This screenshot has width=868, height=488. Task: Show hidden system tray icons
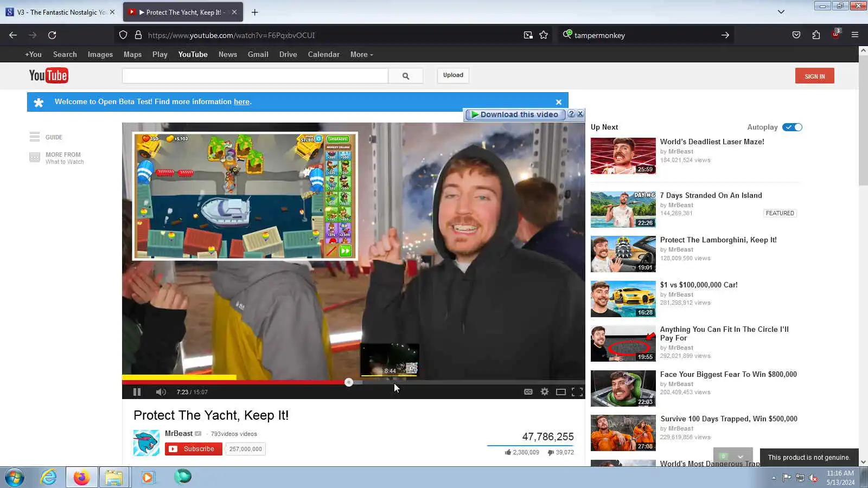click(774, 478)
